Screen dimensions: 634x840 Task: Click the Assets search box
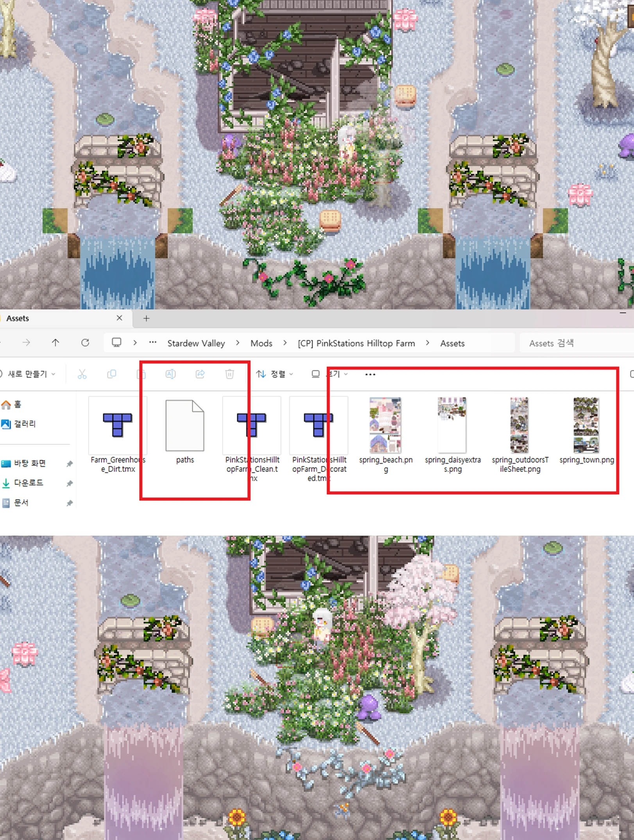tap(577, 343)
